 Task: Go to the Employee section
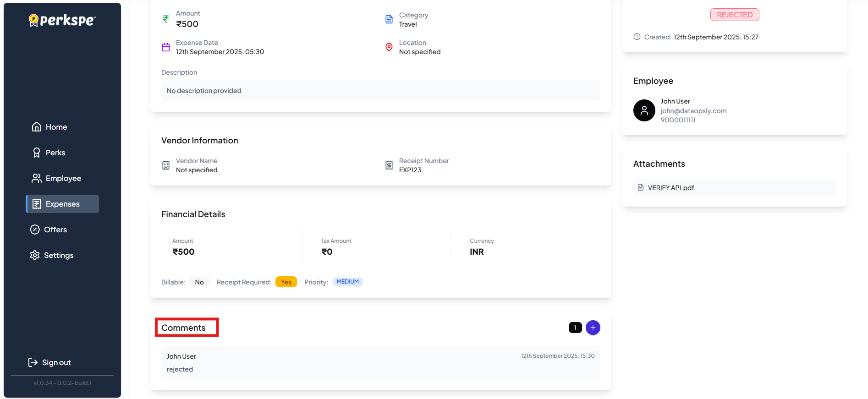pos(63,178)
